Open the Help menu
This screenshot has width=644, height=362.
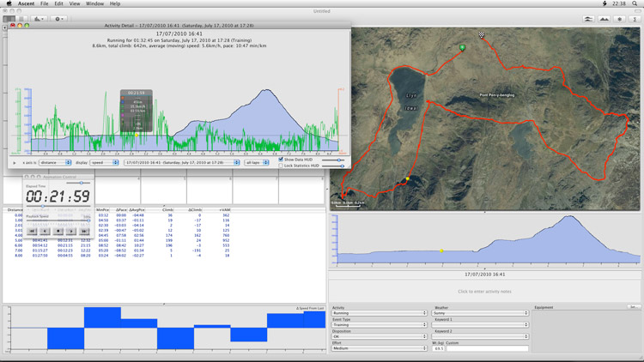(115, 3)
